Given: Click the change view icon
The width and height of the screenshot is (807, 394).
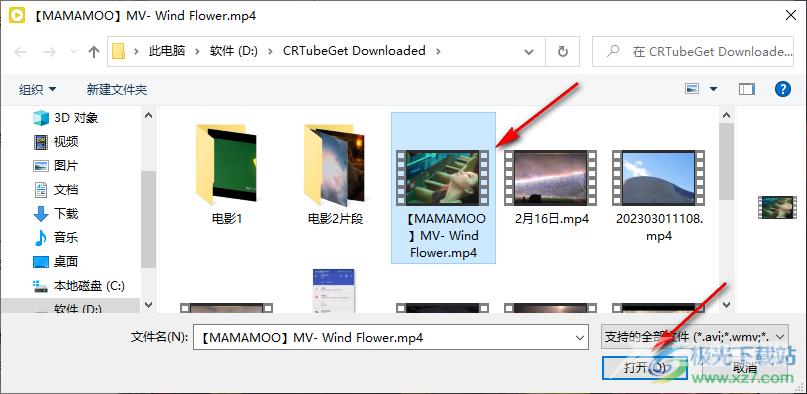Looking at the screenshot, I should [692, 89].
